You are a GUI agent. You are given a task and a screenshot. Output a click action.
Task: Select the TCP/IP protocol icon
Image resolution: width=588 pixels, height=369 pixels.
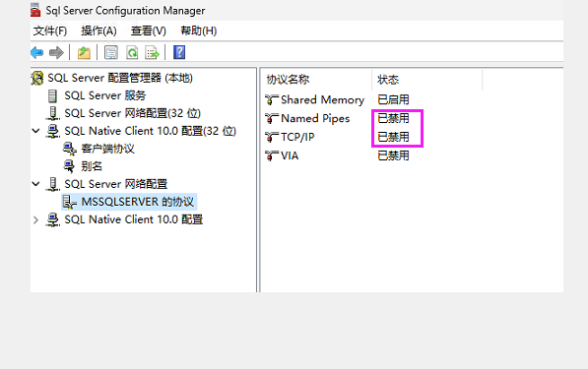click(272, 137)
